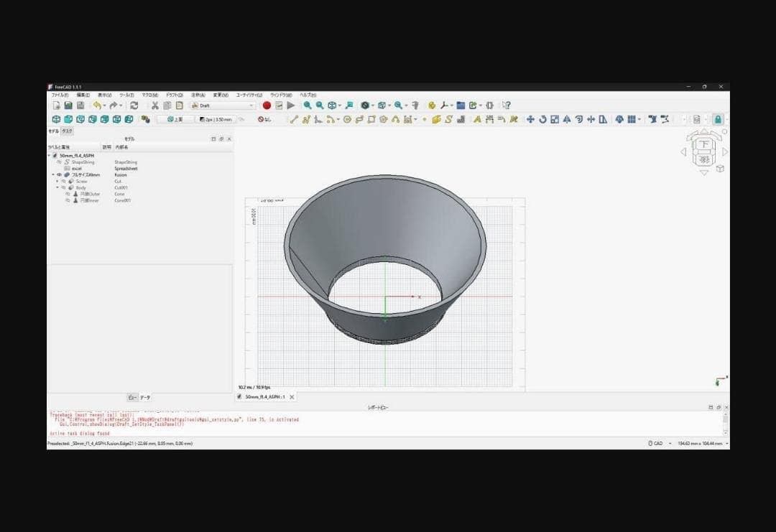Select the Draft Text A tool

click(477, 119)
